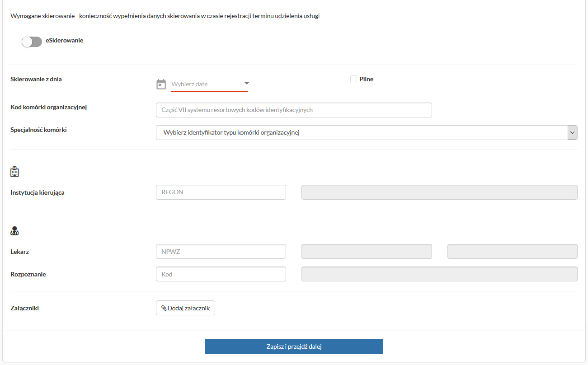The width and height of the screenshot is (588, 365).
Task: Click the paperclip icon in Dodaj załącznik
Action: (164, 308)
